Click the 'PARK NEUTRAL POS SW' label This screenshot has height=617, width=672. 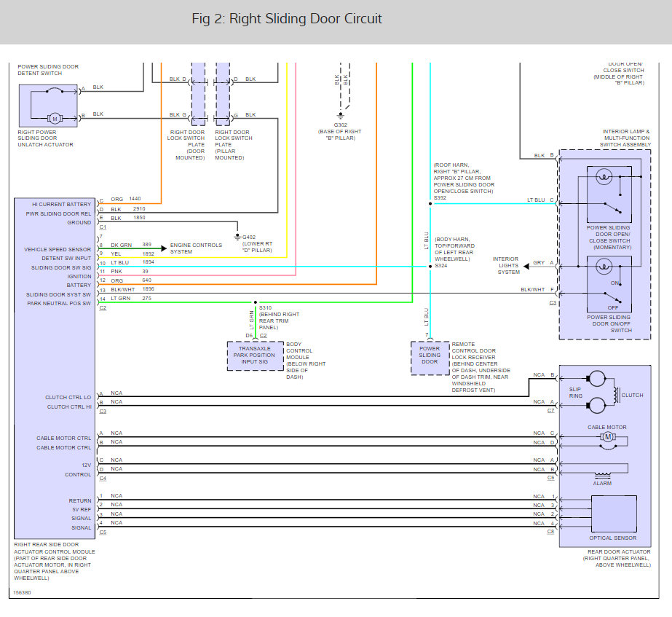pos(59,303)
